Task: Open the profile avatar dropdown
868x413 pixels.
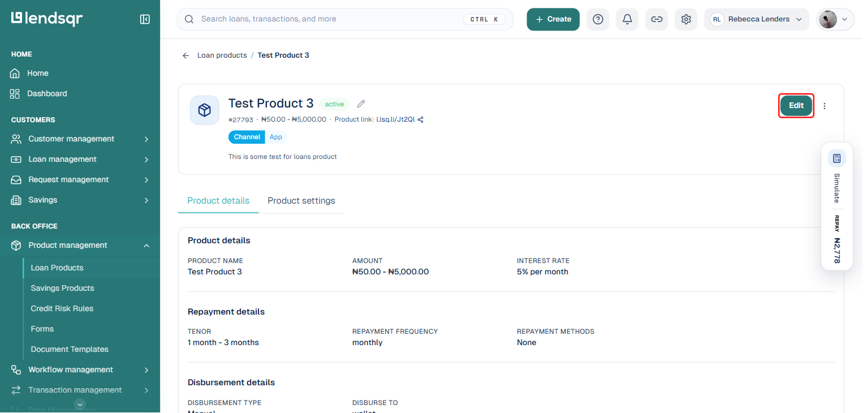Action: (x=835, y=19)
